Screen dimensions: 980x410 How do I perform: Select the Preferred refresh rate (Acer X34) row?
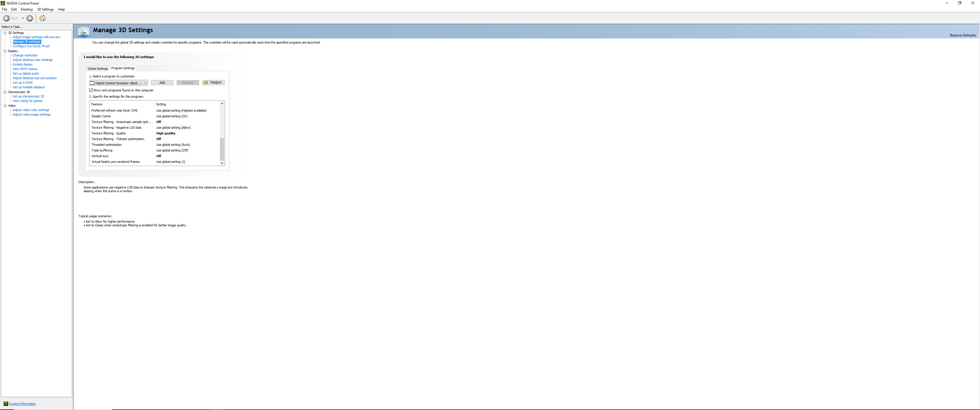click(155, 111)
